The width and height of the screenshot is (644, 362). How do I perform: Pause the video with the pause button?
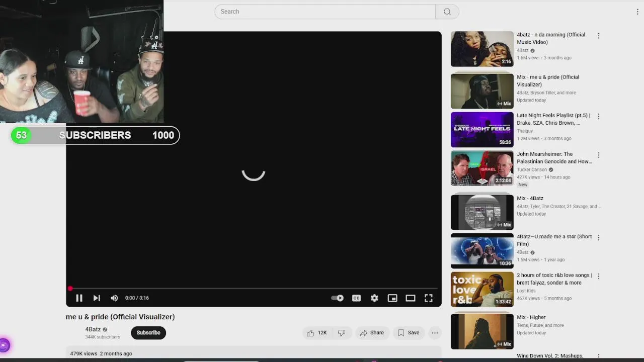(79, 298)
